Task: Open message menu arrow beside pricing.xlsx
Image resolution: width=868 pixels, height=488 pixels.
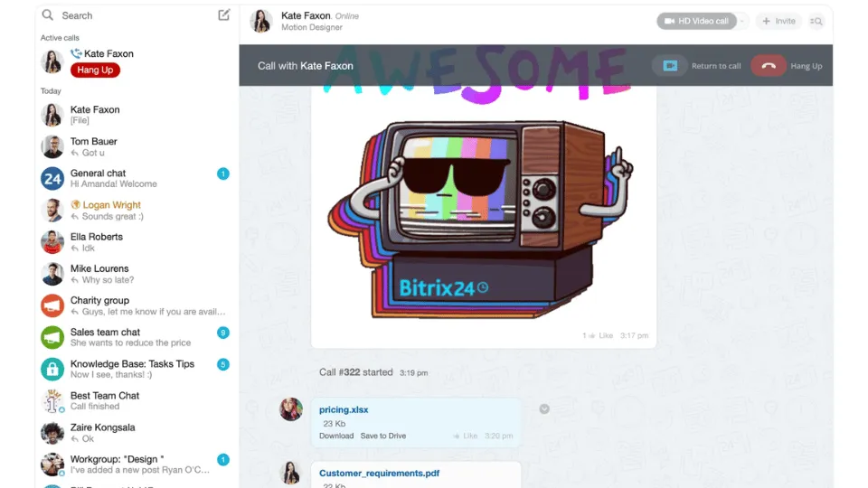Action: (544, 408)
